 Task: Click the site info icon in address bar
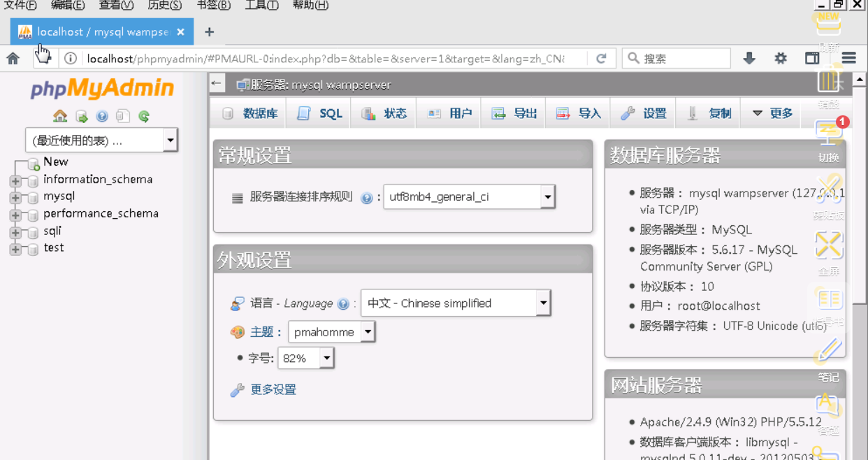tap(71, 59)
